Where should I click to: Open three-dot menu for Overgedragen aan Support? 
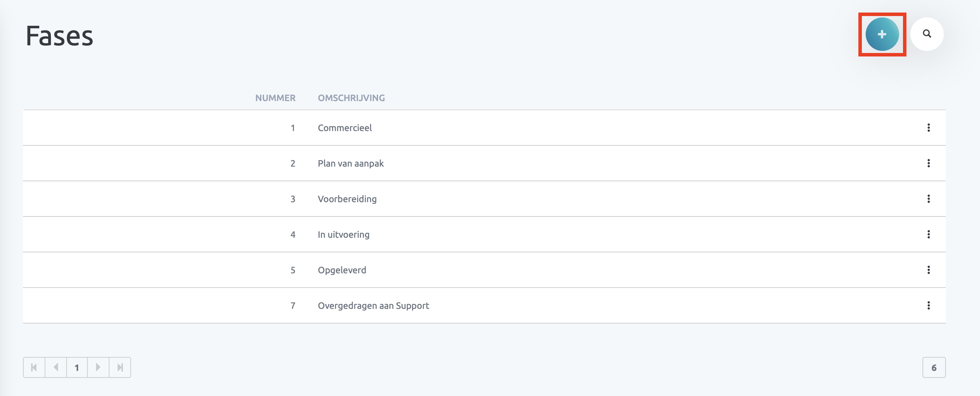click(928, 305)
